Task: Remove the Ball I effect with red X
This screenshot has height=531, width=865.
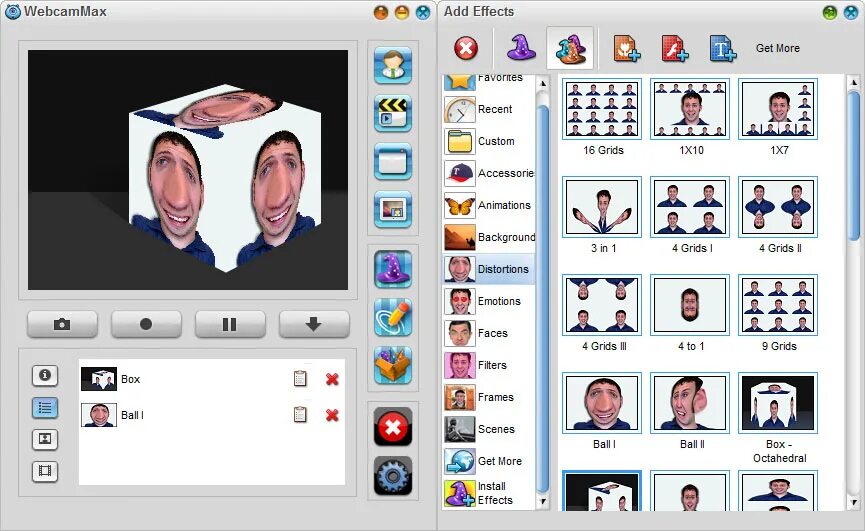Action: point(332,415)
